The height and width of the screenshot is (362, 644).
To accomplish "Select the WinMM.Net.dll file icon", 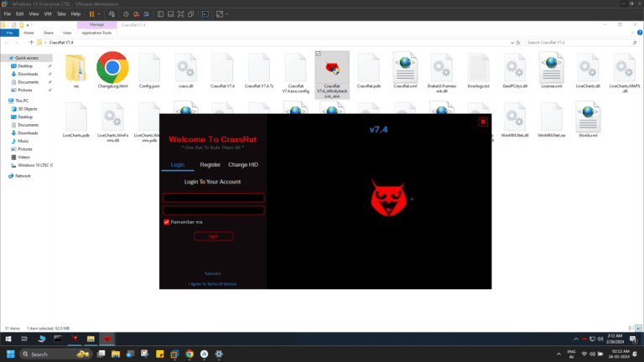I will (x=515, y=121).
